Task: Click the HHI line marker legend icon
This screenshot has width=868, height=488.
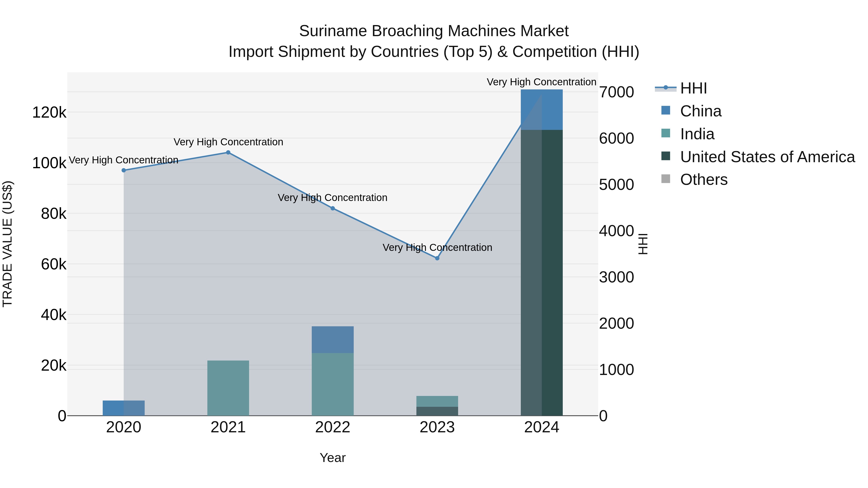Action: point(665,88)
